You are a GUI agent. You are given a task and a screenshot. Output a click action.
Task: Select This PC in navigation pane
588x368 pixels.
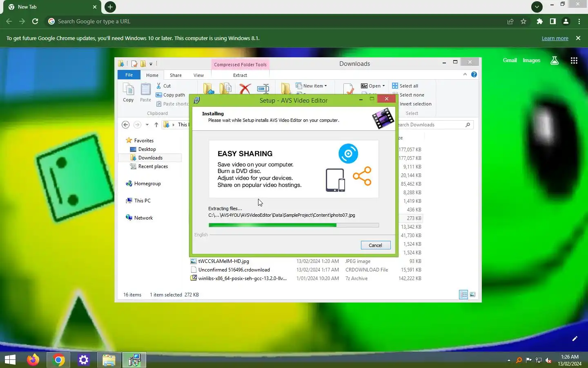click(138, 201)
